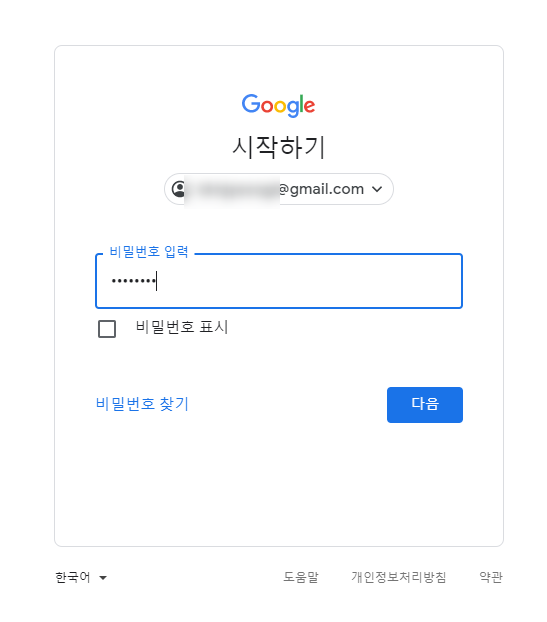Expand the account chevron next to gmail.com
The width and height of the screenshot is (547, 622).
point(377,189)
